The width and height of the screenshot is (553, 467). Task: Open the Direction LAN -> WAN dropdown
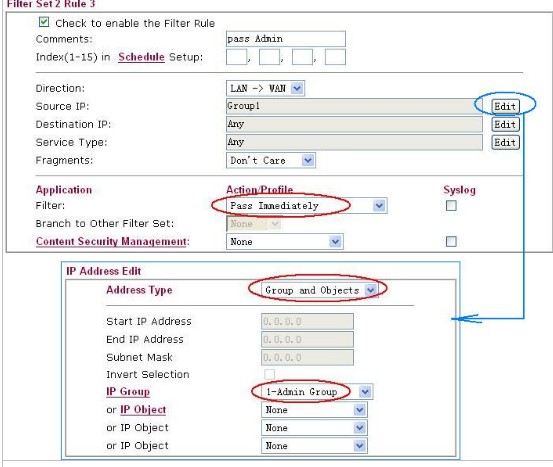[x=265, y=88]
